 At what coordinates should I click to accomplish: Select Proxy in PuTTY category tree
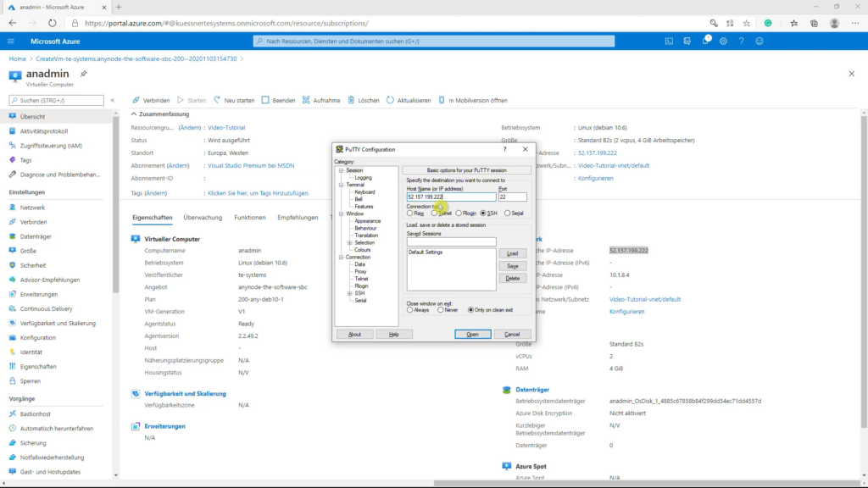pos(360,272)
